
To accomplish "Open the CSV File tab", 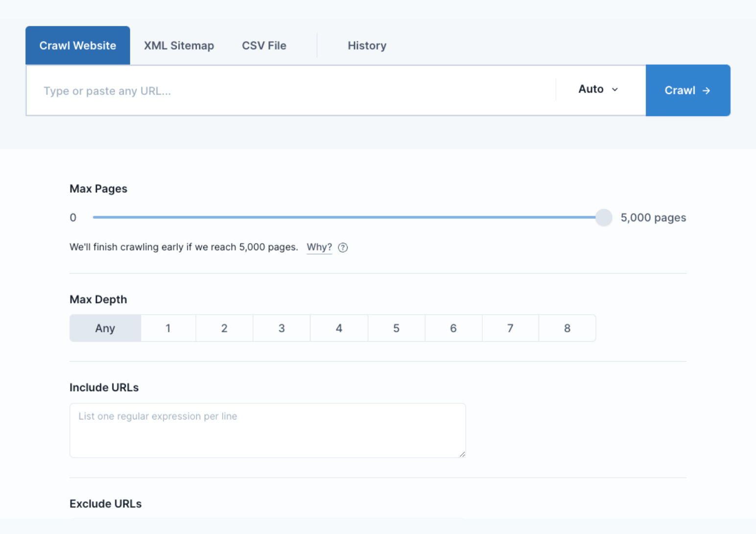I will (x=264, y=45).
